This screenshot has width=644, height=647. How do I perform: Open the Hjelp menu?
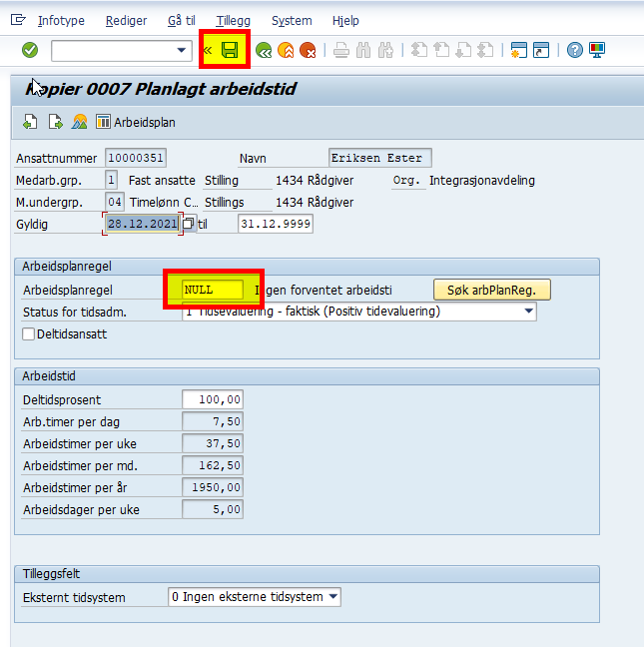(345, 21)
